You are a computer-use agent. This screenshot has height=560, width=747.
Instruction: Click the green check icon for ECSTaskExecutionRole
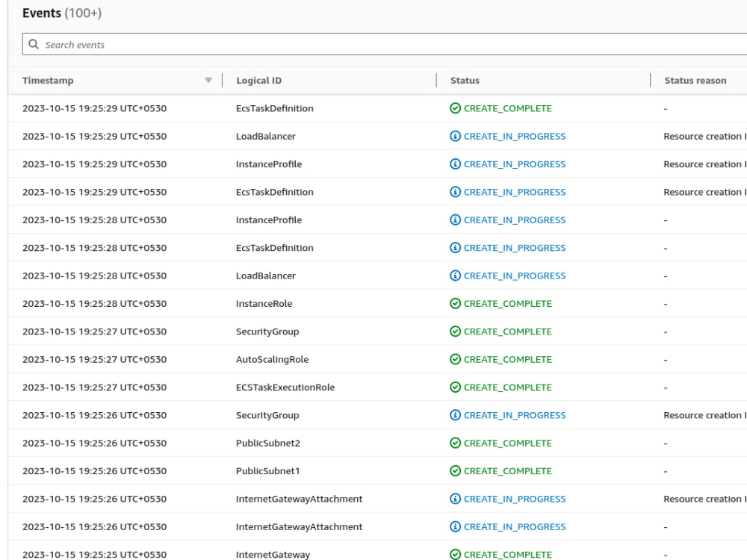pos(455,387)
